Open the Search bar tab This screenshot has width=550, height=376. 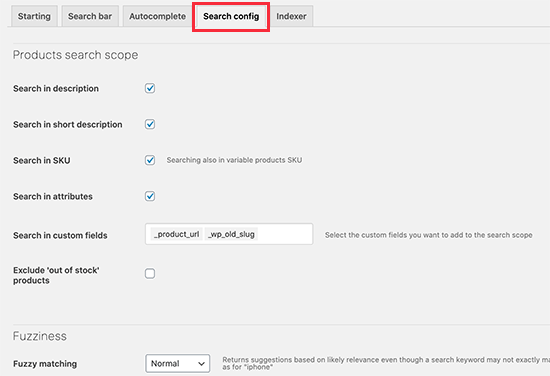click(x=90, y=16)
